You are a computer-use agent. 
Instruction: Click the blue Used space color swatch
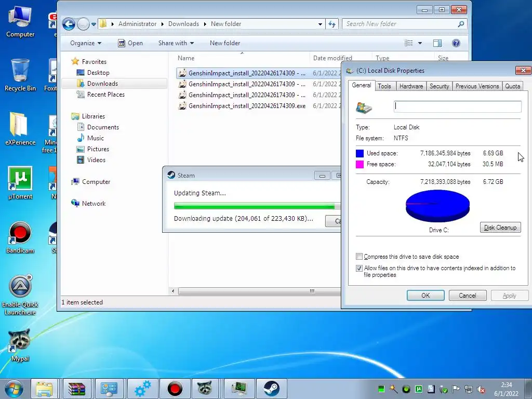click(360, 153)
